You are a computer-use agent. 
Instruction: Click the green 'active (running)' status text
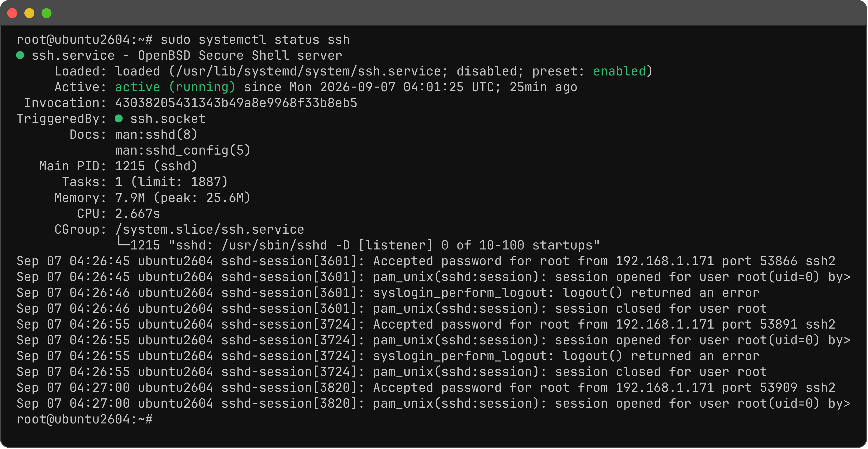point(175,87)
